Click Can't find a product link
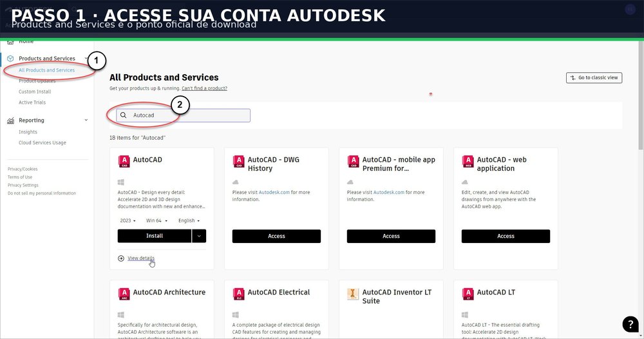The width and height of the screenshot is (644, 339). (205, 88)
